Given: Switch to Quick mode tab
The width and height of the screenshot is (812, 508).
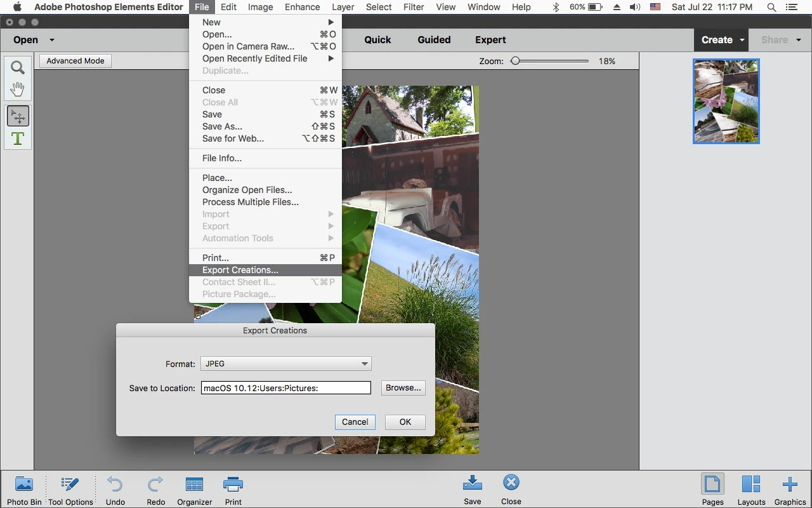Looking at the screenshot, I should click(x=377, y=39).
